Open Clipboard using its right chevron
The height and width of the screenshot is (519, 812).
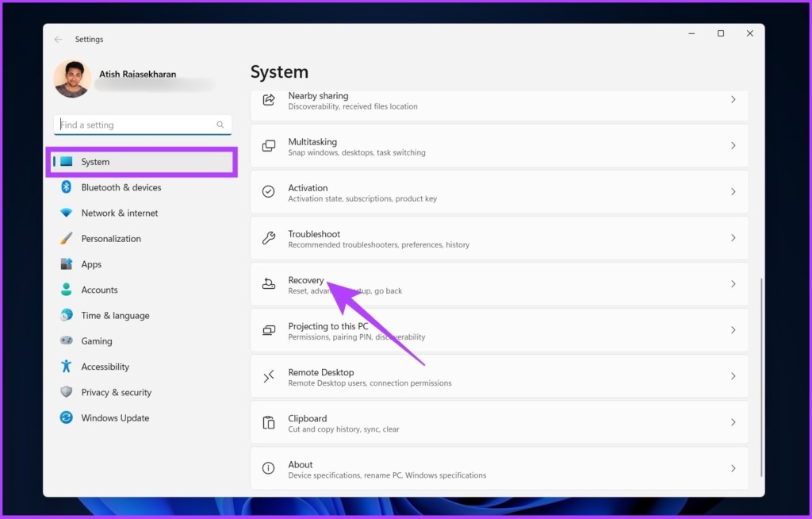tap(733, 422)
